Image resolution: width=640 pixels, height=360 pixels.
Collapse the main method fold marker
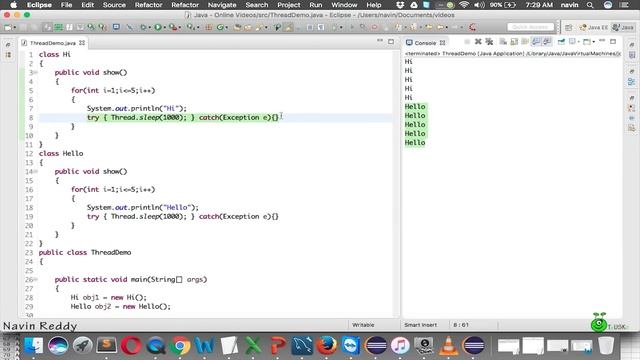click(x=36, y=280)
